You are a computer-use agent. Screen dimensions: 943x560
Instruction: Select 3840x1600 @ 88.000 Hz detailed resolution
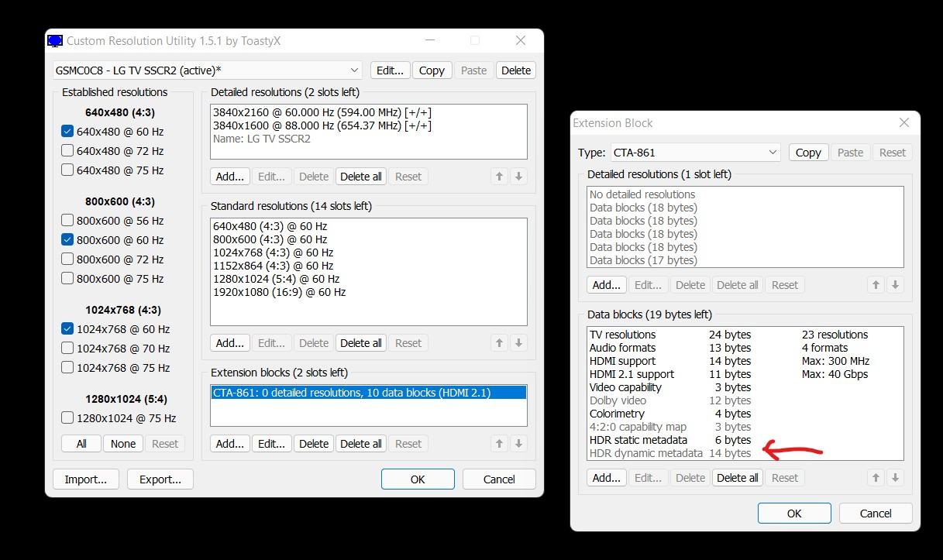pyautogui.click(x=369, y=125)
